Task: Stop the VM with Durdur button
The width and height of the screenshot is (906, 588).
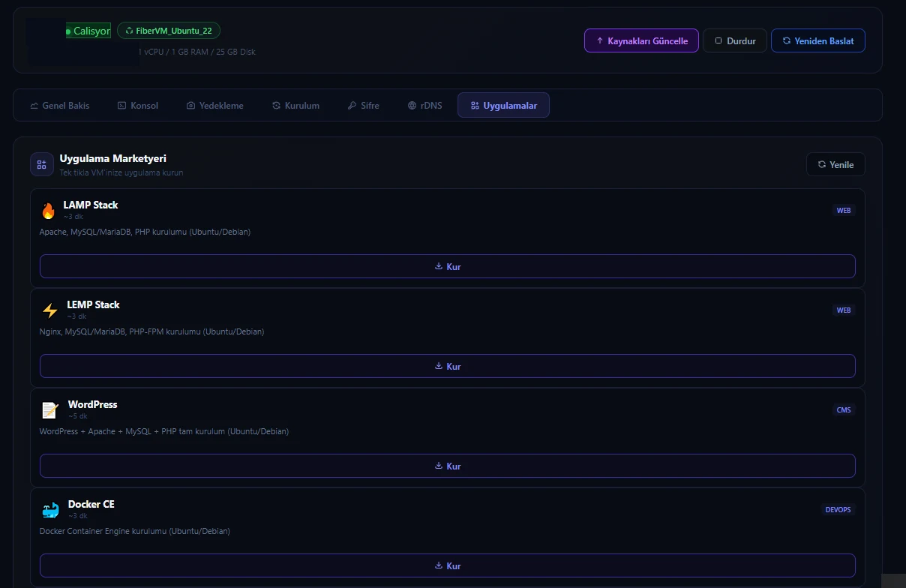Action: pos(735,40)
